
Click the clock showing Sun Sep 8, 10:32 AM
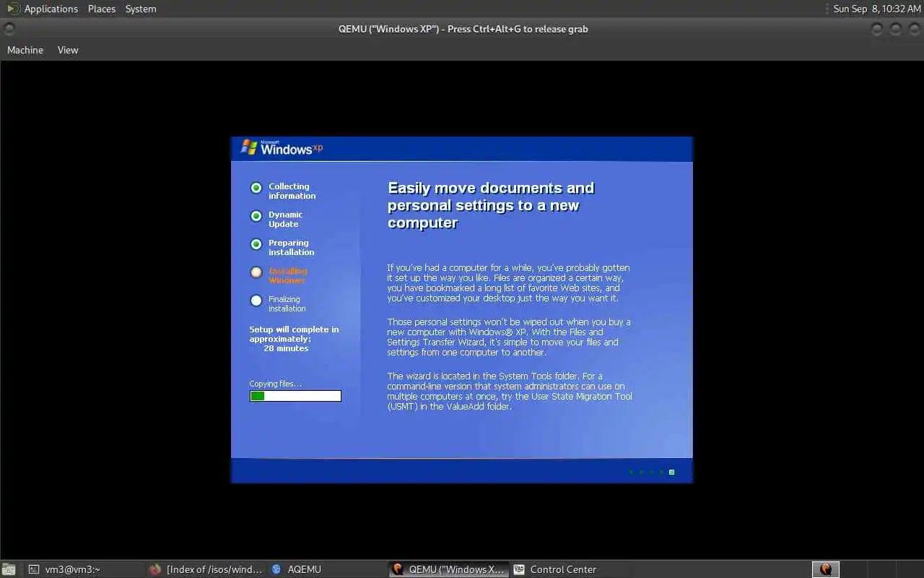pos(877,9)
